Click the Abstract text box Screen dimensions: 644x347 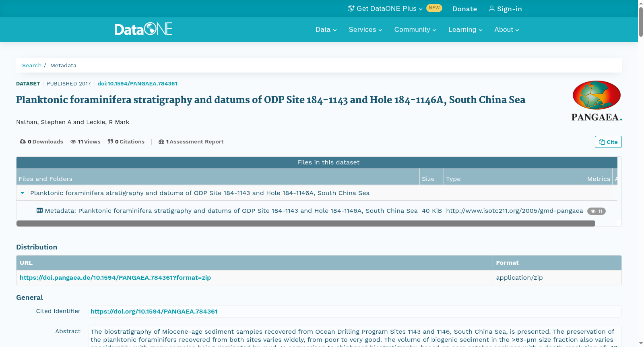355,337
